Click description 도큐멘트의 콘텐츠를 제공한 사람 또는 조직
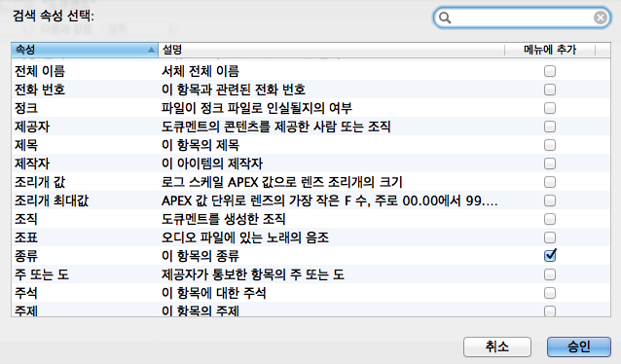Screen dimensions: 621x364 point(276,127)
